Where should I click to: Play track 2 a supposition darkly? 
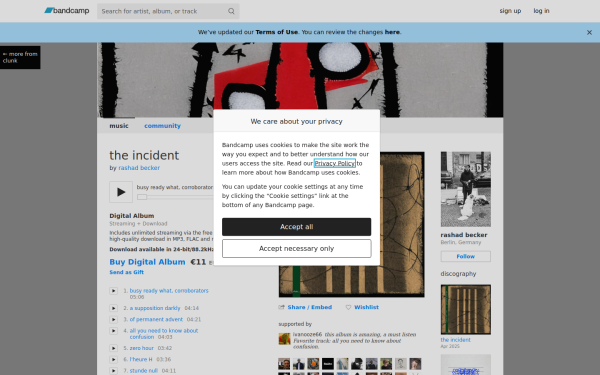pyautogui.click(x=114, y=308)
